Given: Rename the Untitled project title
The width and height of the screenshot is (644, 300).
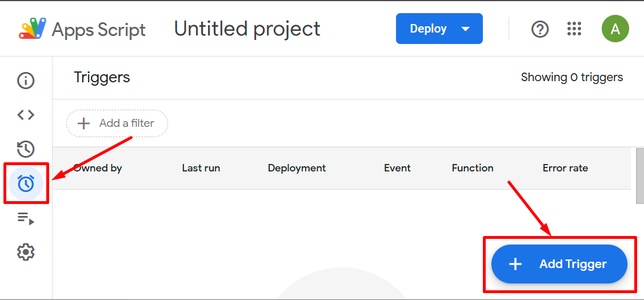Looking at the screenshot, I should (x=247, y=29).
